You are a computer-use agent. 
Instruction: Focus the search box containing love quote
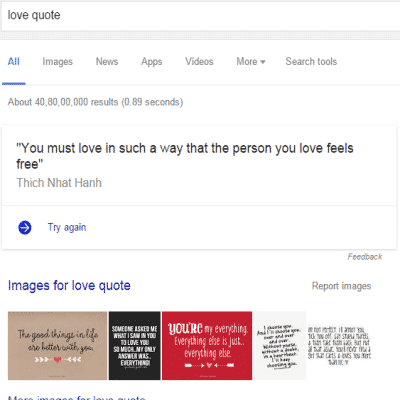[200, 15]
